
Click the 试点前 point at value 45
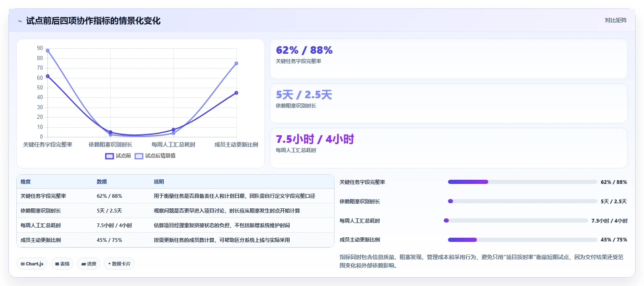(x=236, y=93)
